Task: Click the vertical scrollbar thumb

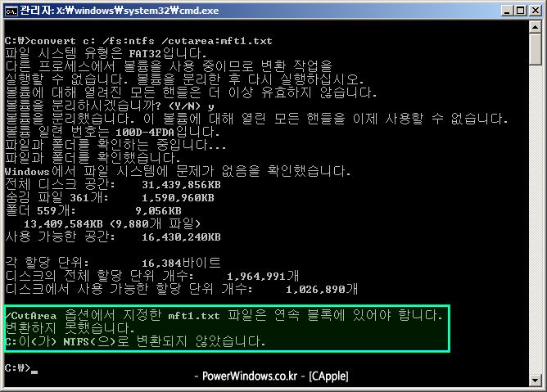Action: 536,49
